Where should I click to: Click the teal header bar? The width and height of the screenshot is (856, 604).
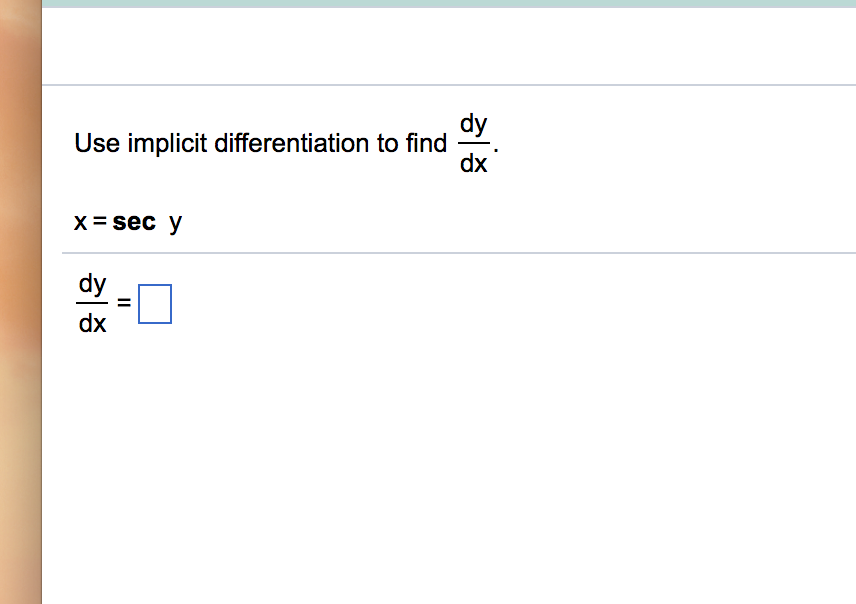[x=450, y=6]
